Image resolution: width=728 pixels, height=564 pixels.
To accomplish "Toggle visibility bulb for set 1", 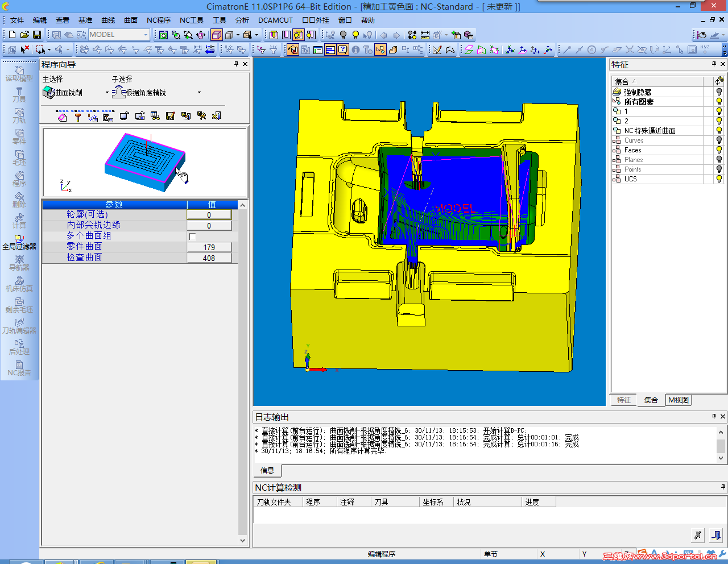I will tap(719, 111).
